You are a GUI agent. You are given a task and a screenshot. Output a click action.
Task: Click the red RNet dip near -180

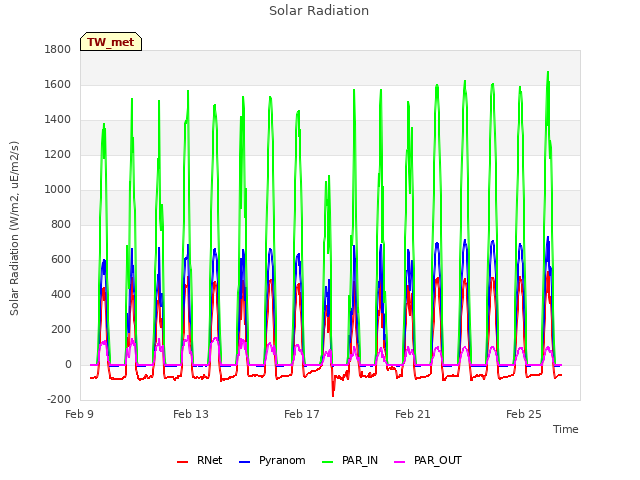(x=333, y=395)
